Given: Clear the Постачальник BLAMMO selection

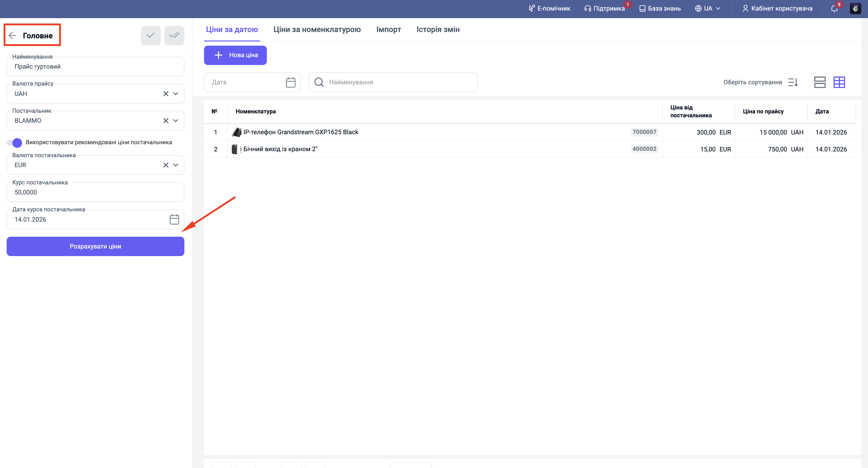Looking at the screenshot, I should coord(166,121).
